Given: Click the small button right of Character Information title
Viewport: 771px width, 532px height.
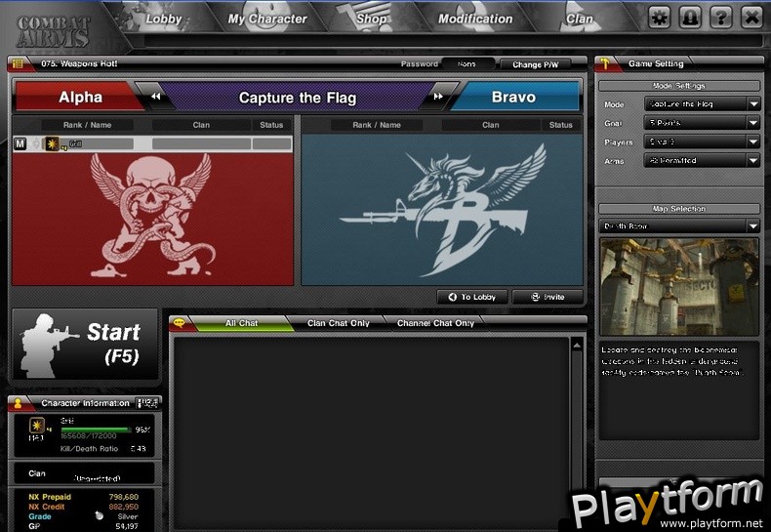Looking at the screenshot, I should (147, 403).
